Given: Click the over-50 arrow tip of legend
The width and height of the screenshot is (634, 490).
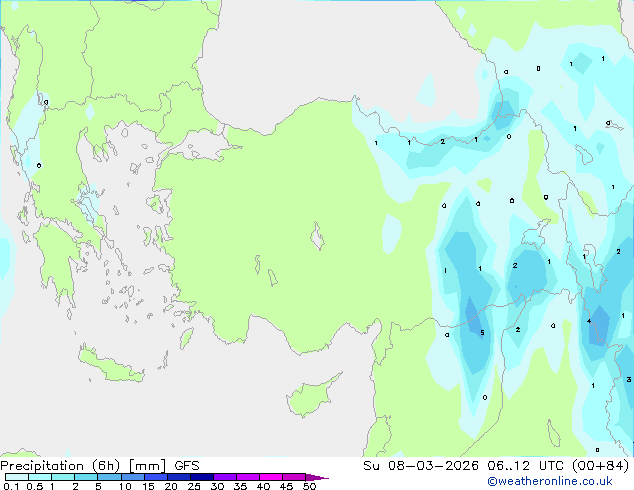Looking at the screenshot, I should (x=317, y=477).
